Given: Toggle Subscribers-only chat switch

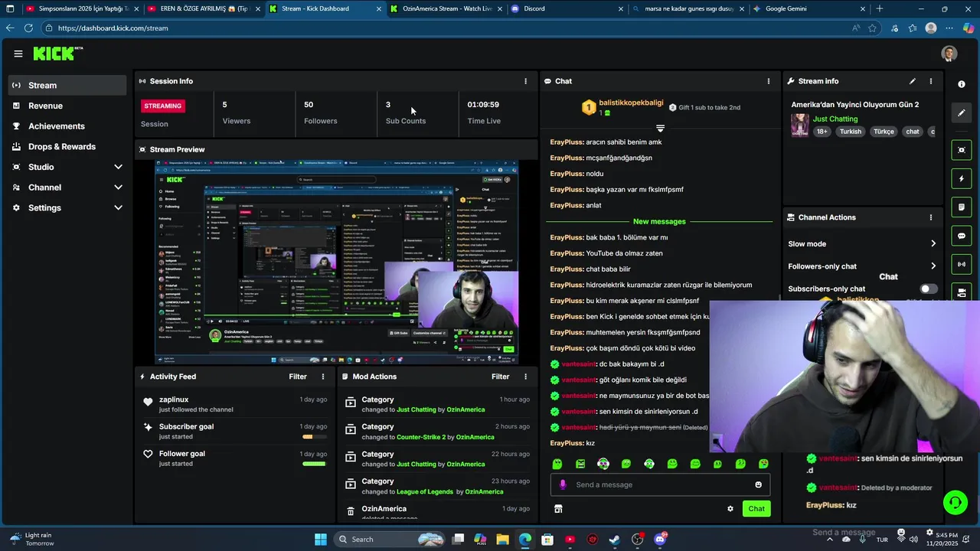Looking at the screenshot, I should (929, 289).
